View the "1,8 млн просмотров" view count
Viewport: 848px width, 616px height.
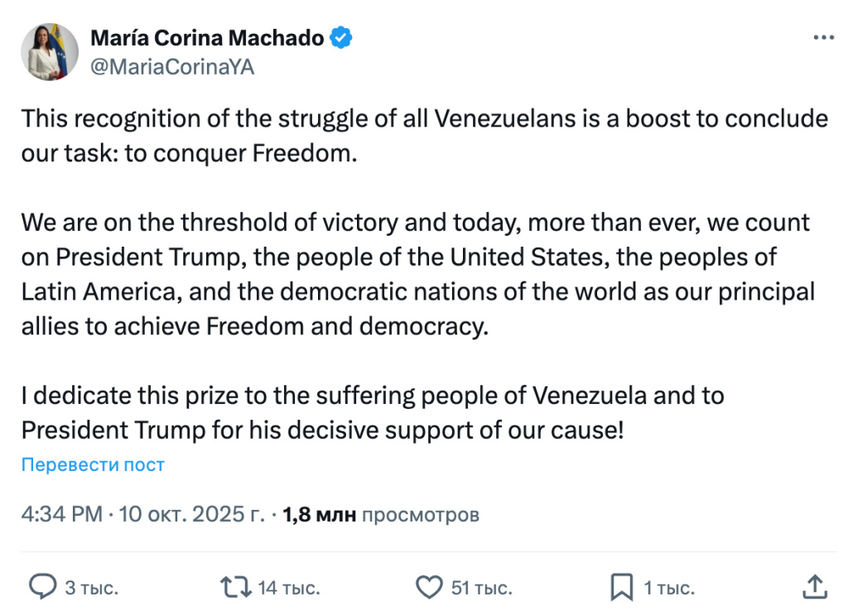(x=381, y=514)
